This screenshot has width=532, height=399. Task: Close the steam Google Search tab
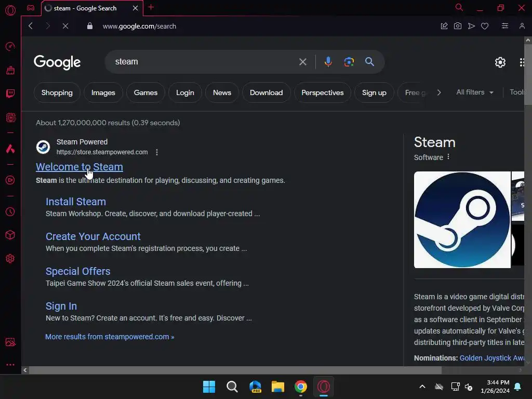(x=136, y=8)
